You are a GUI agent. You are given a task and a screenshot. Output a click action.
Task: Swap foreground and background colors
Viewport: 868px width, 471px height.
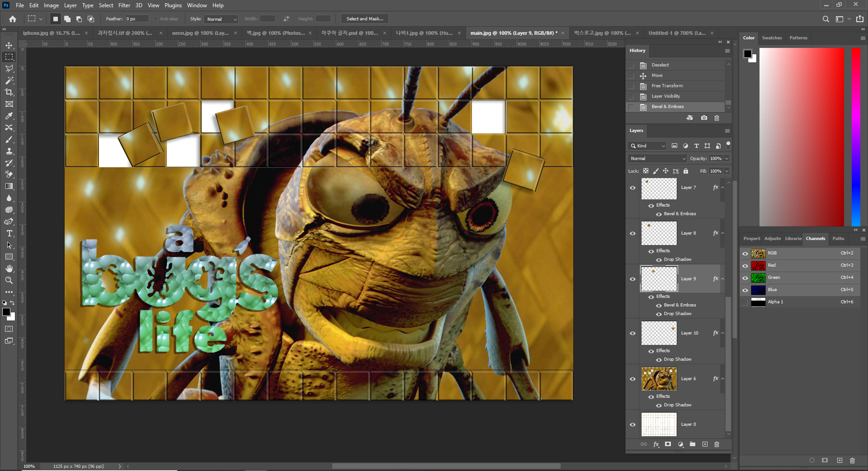pos(13,303)
